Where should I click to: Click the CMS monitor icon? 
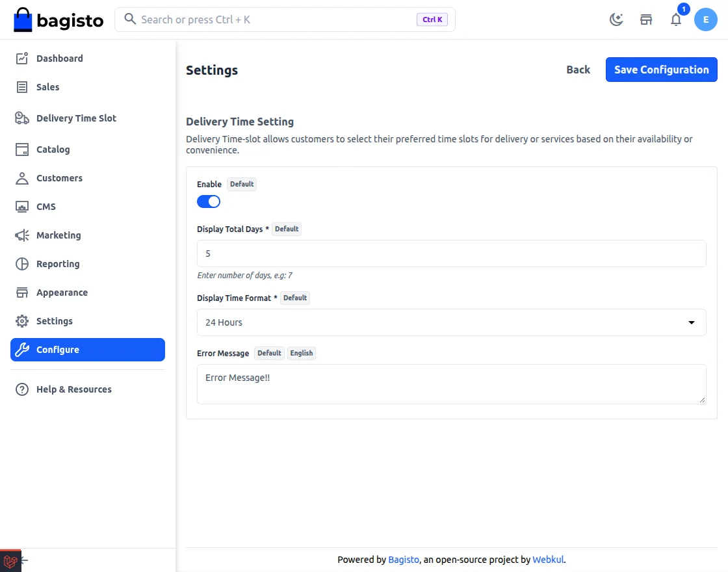click(22, 207)
